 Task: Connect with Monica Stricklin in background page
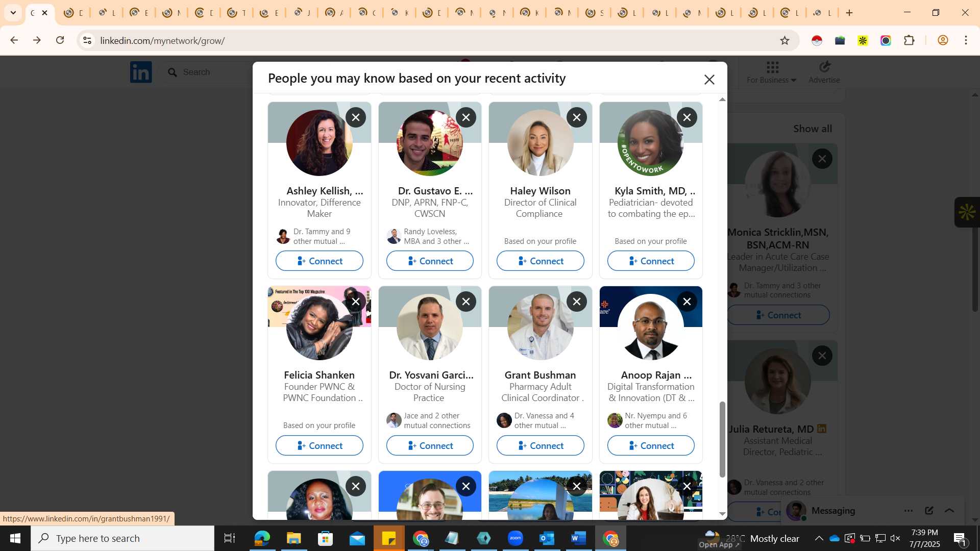[778, 315]
